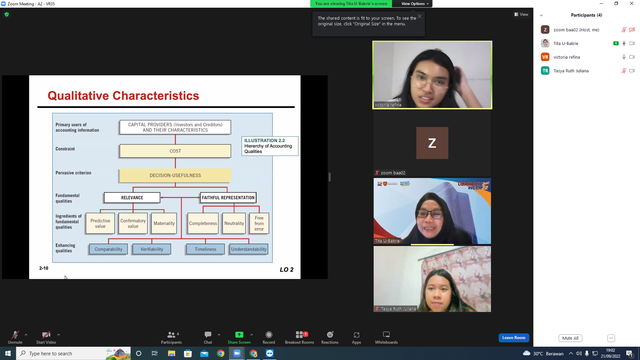
Task: Open Microsoft Store from taskbar
Action: coord(188,353)
